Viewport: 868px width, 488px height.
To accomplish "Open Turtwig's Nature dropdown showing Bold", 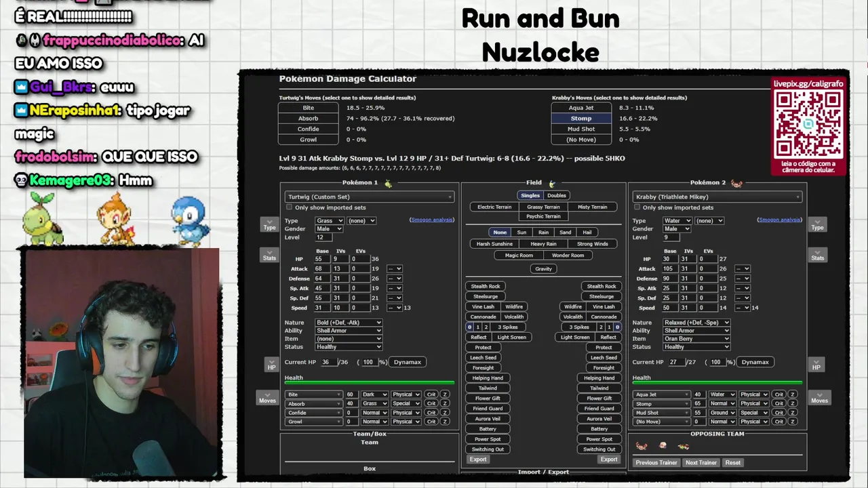I will [x=349, y=323].
